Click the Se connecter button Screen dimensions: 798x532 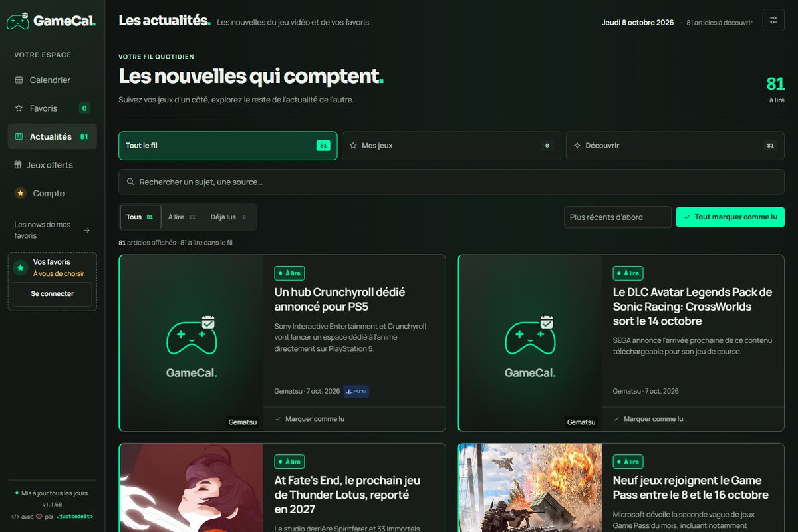click(53, 294)
